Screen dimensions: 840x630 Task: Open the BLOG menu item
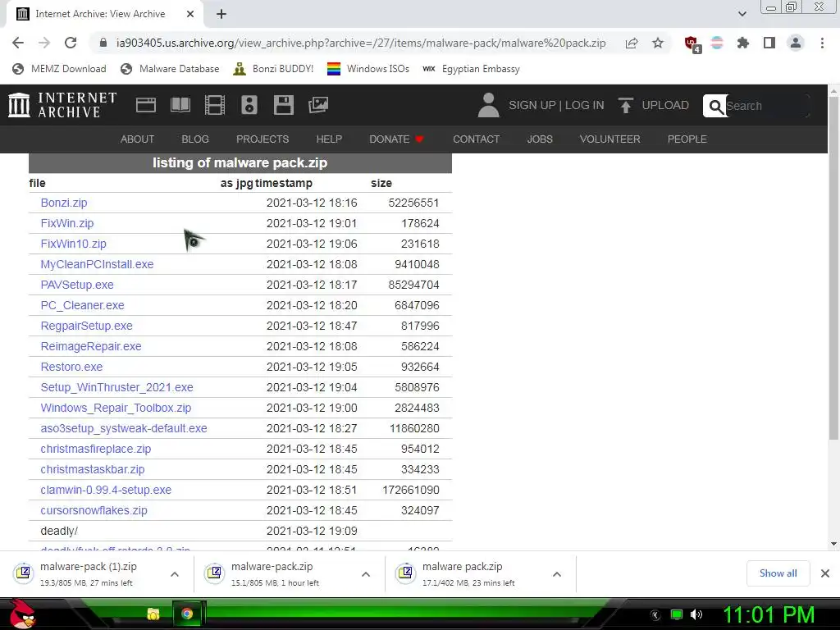195,139
